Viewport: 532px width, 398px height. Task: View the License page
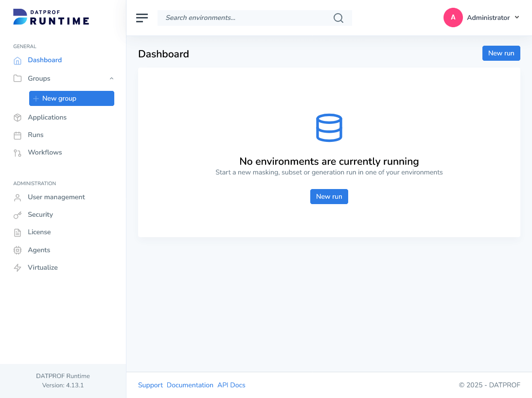39,232
